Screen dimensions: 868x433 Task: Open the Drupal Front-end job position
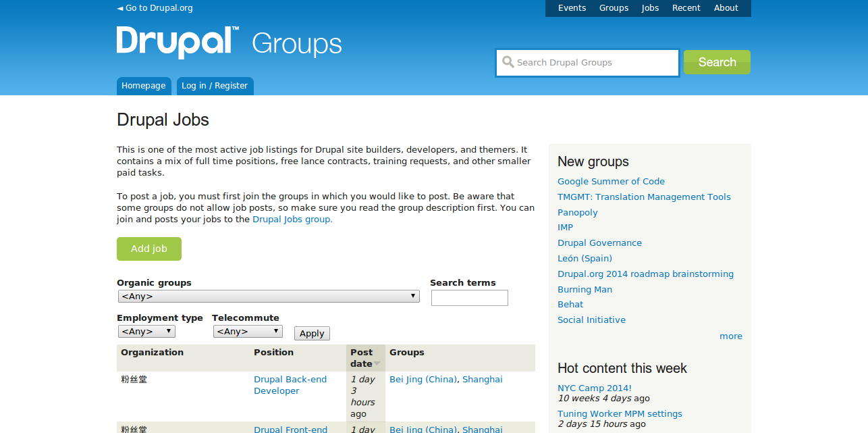pyautogui.click(x=290, y=430)
